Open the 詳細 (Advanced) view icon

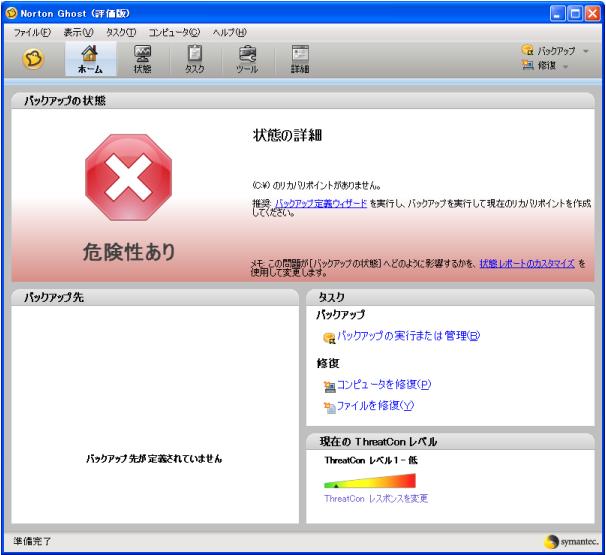[300, 59]
